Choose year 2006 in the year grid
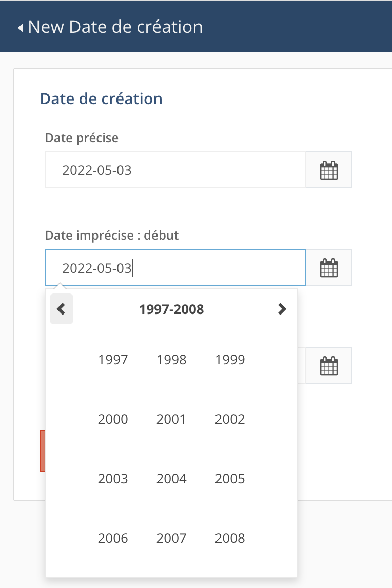The height and width of the screenshot is (588, 392). click(113, 538)
